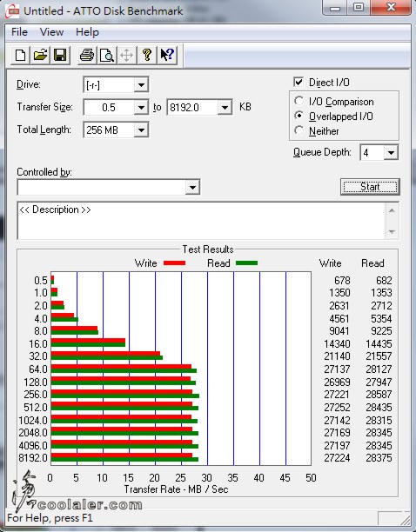416x532 pixels.
Task: Open Print Preview magnifier icon
Action: coord(107,55)
